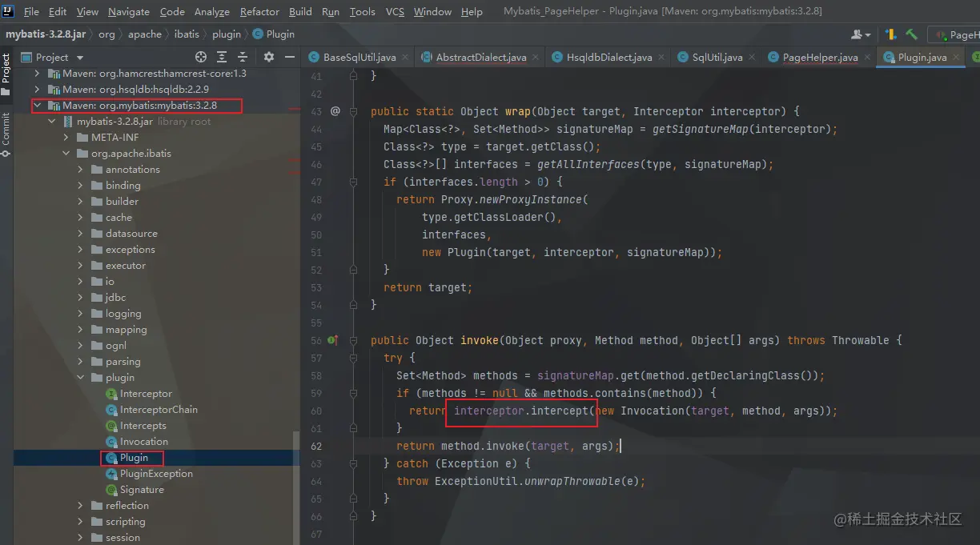Open the PageHelper run configuration dropdown
The image size is (980, 545).
956,34
